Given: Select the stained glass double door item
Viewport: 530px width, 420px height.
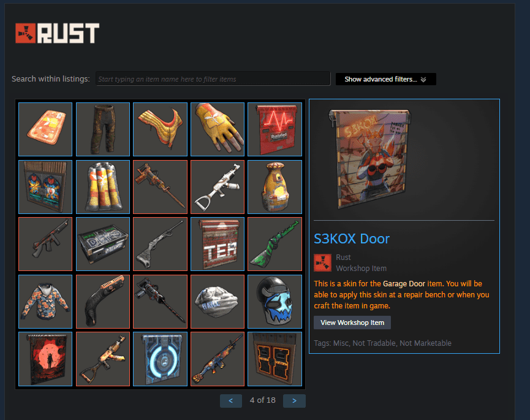Looking at the screenshot, I should [x=45, y=186].
